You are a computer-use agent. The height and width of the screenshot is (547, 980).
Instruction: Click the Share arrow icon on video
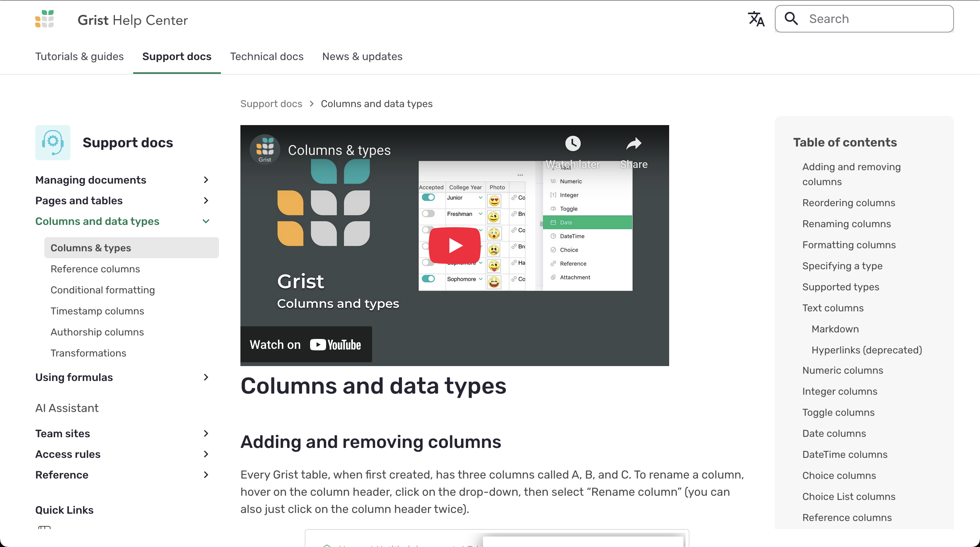click(634, 144)
